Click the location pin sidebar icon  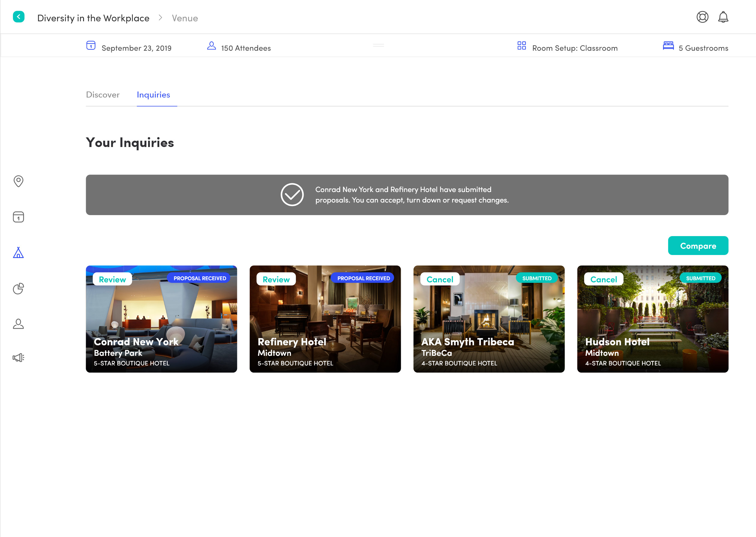[x=19, y=181]
